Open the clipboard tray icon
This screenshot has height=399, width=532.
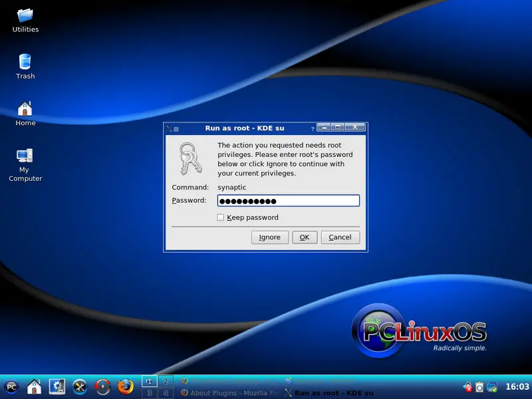[x=479, y=387]
